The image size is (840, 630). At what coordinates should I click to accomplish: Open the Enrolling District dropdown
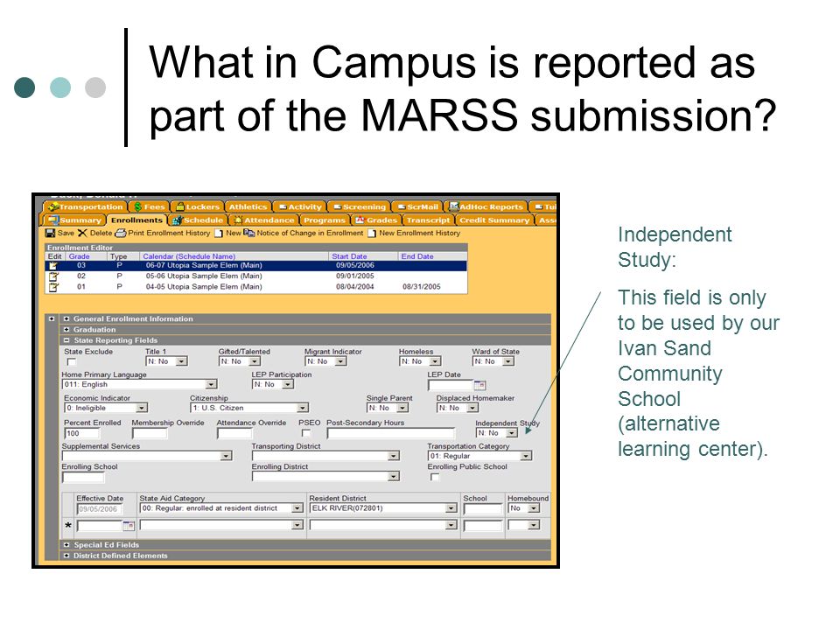tap(394, 476)
